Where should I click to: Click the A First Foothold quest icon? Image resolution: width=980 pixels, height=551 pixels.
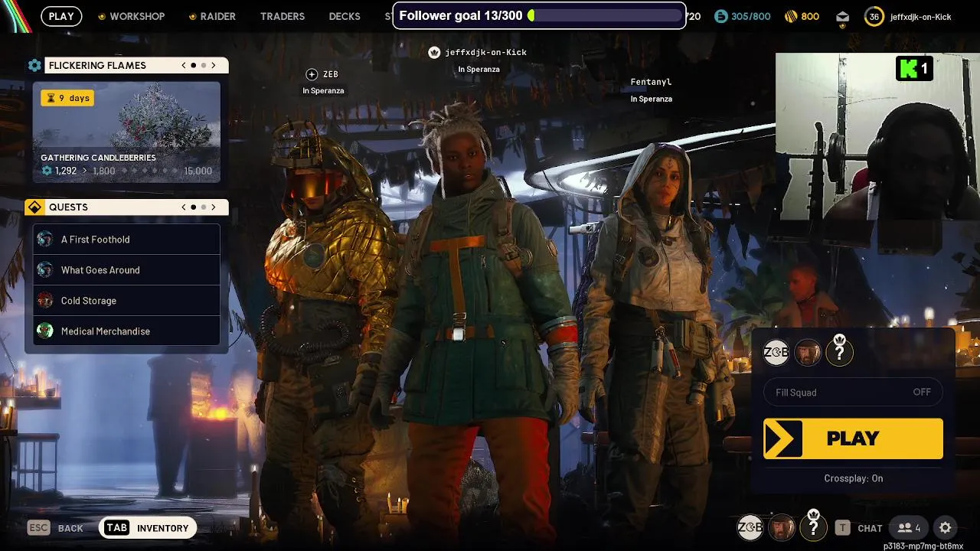click(x=45, y=240)
